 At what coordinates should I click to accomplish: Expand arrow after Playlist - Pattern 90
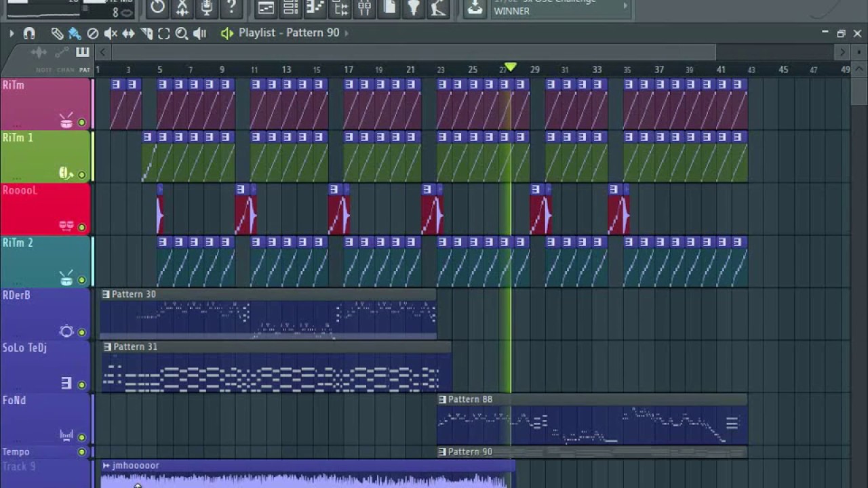[x=347, y=33]
